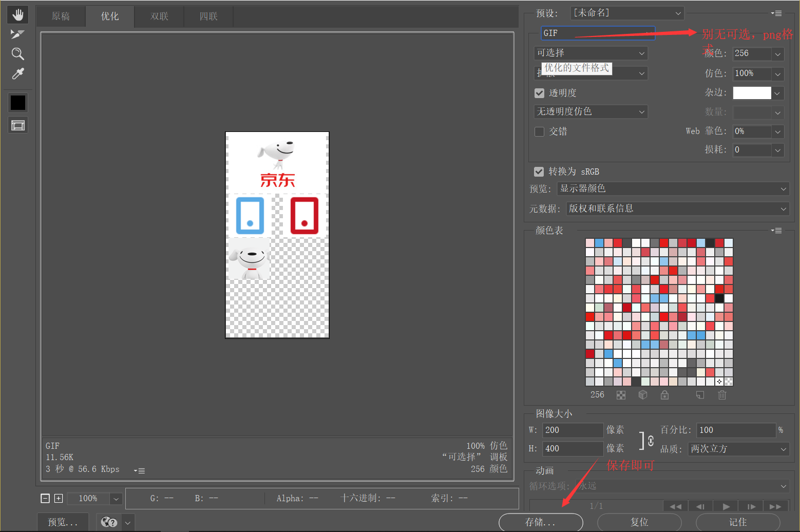800x532 pixels.
Task: Click the browser preview globe icon
Action: (109, 522)
